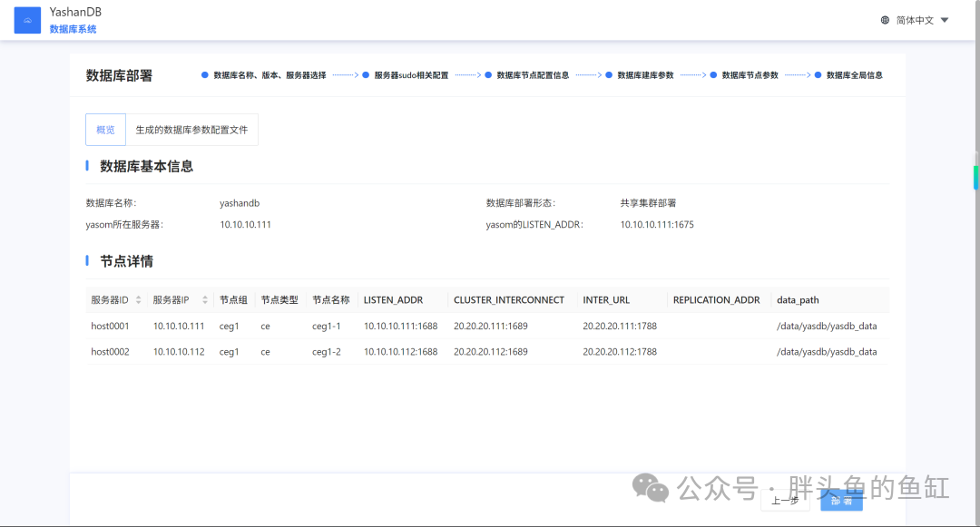Go to step 数据库节点参数
This screenshot has height=527, width=980.
pos(744,75)
